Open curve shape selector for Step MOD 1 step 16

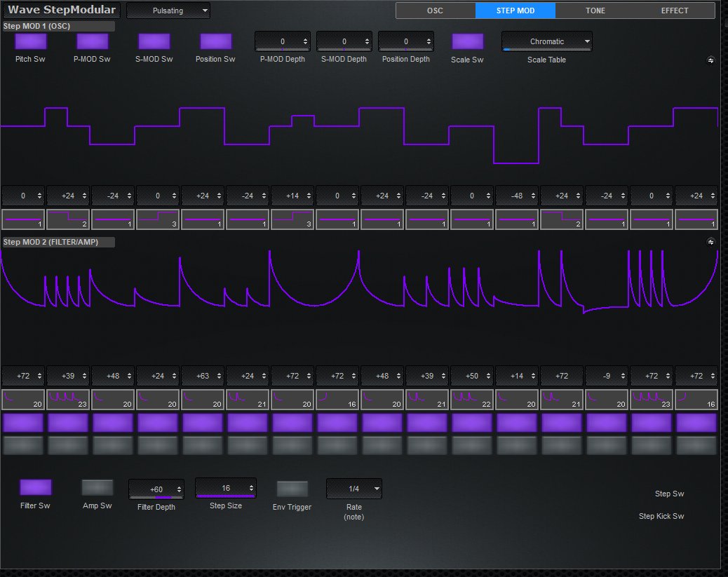[696, 219]
